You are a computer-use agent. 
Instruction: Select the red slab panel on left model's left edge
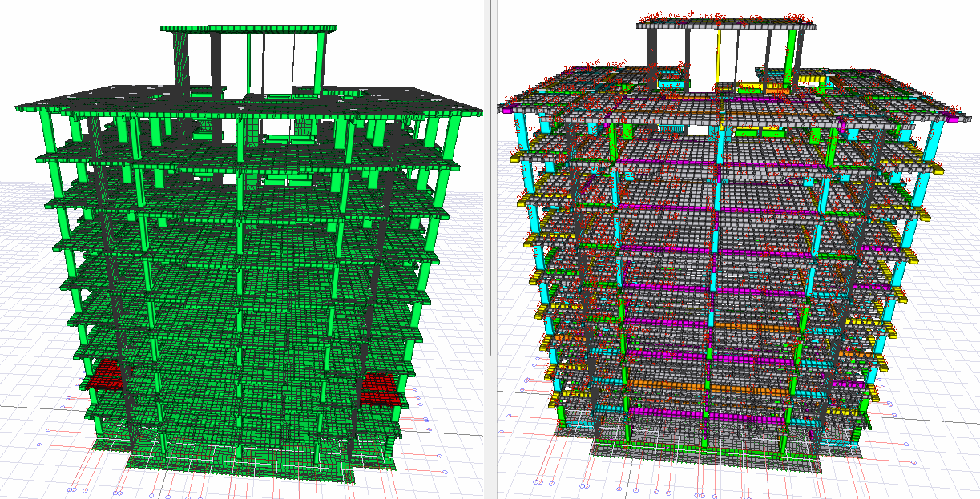(x=104, y=376)
